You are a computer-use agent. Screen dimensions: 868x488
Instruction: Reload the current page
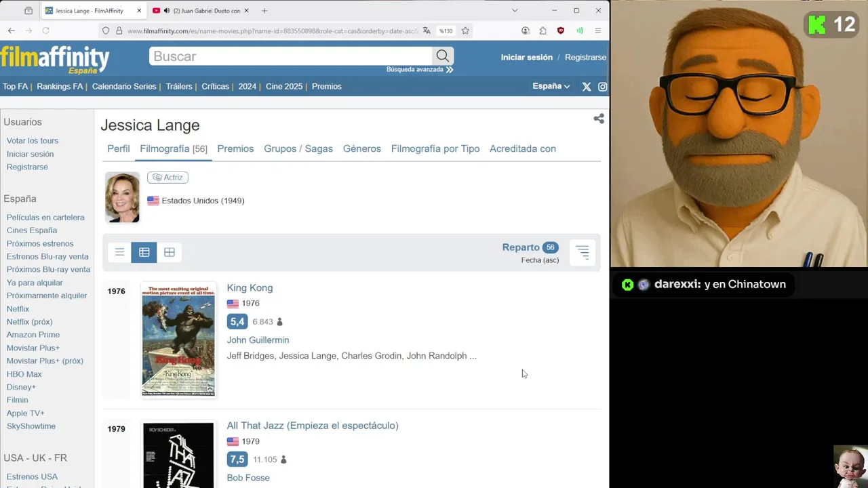tap(45, 30)
